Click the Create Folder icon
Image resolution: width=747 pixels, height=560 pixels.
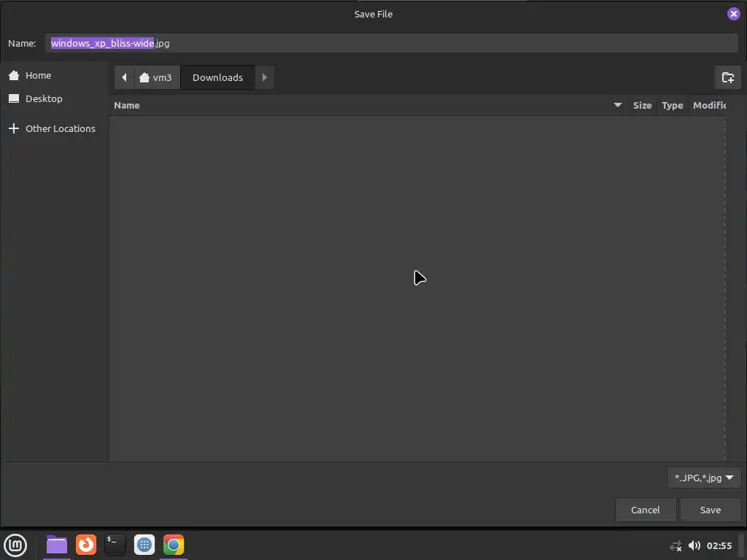[x=727, y=77]
